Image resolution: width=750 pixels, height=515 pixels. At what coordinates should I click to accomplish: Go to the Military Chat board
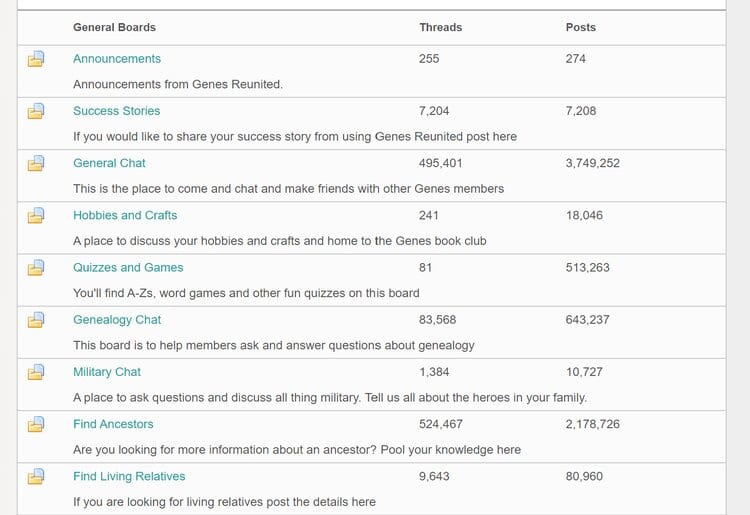pos(107,372)
